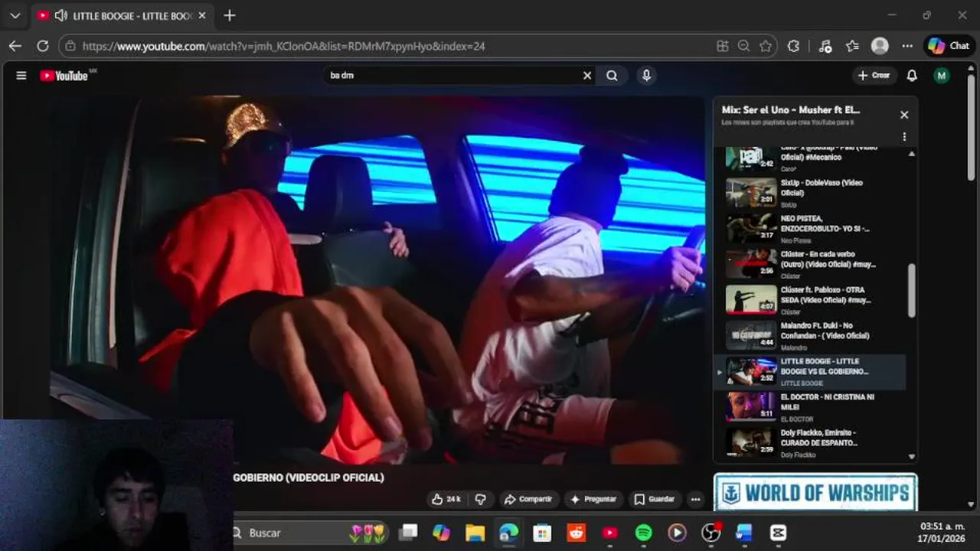980x551 pixels.
Task: Open OBS Studio from taskbar
Action: (x=711, y=533)
